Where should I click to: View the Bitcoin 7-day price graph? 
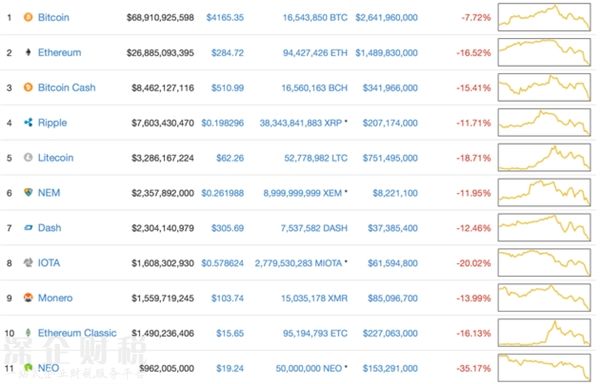544,17
